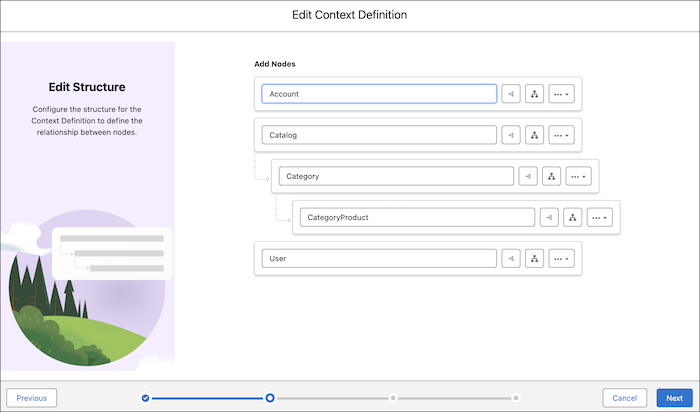The width and height of the screenshot is (700, 412).
Task: Click the final fourth step progress marker
Action: click(x=516, y=398)
